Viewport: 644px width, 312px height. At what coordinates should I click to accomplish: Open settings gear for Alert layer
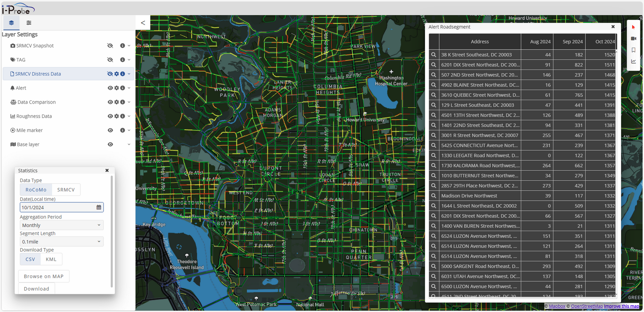pos(116,88)
